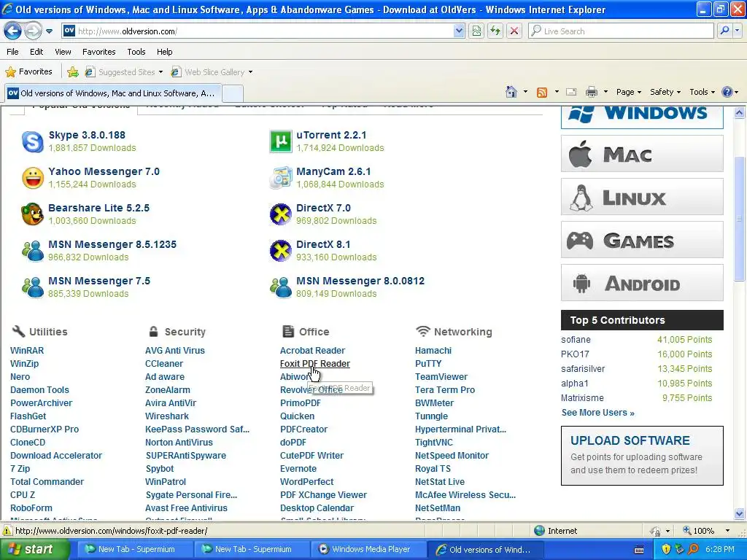Open the Favorites menu
Screen dimensions: 747x560
[x=98, y=52]
